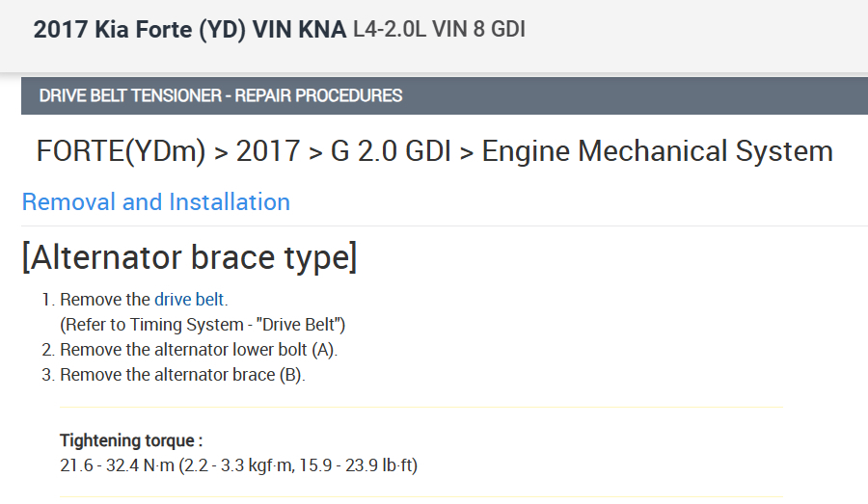This screenshot has height=504, width=868.
Task: Click "2017" in the breadcrumb path
Action: point(267,151)
